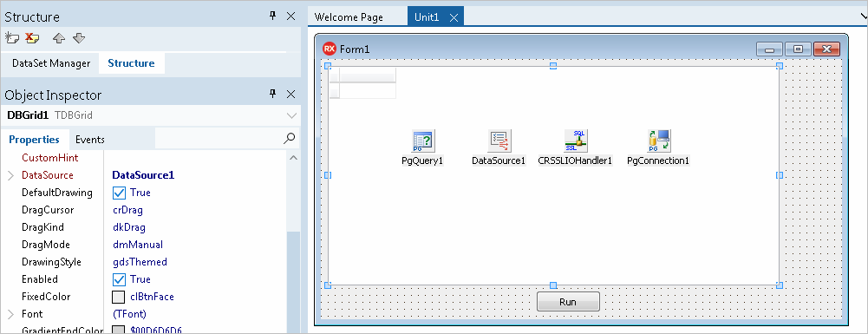The height and width of the screenshot is (334, 868).
Task: Select the DragCursor property name
Action: tap(47, 211)
